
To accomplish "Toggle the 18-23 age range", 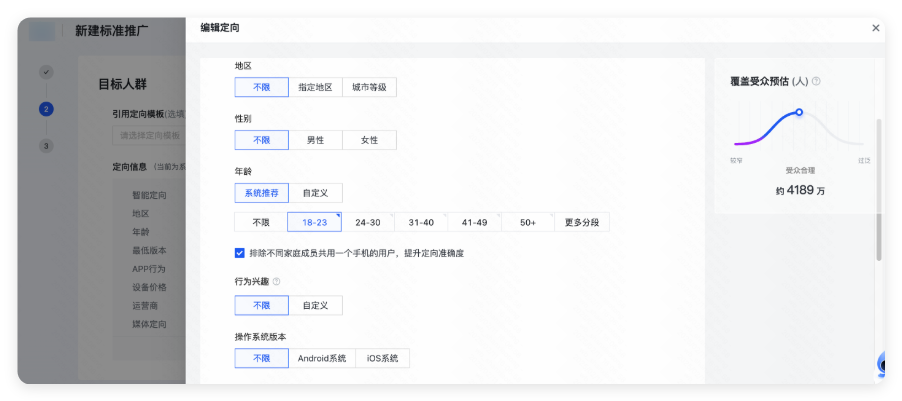I will click(x=315, y=222).
